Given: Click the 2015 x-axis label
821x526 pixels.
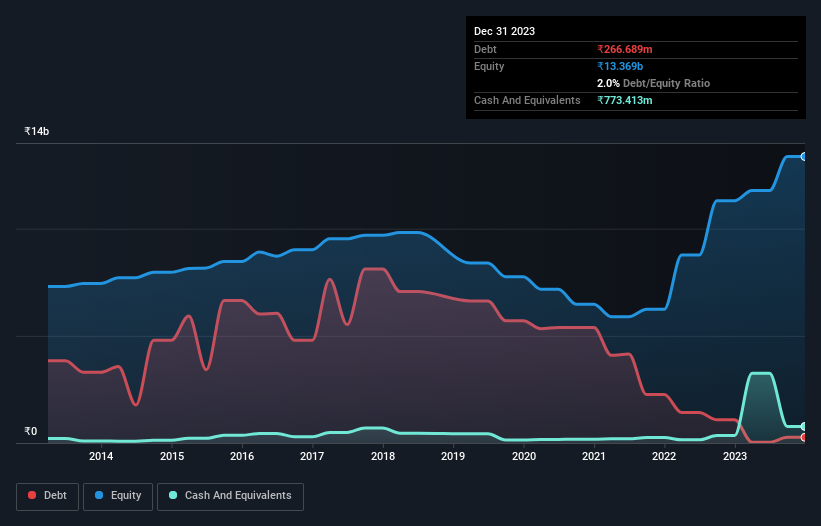Looking at the screenshot, I should click(x=172, y=456).
